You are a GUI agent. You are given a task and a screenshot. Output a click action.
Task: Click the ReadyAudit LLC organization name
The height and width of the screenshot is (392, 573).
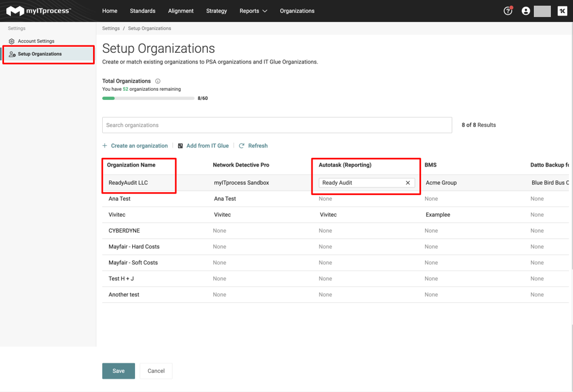coord(128,183)
